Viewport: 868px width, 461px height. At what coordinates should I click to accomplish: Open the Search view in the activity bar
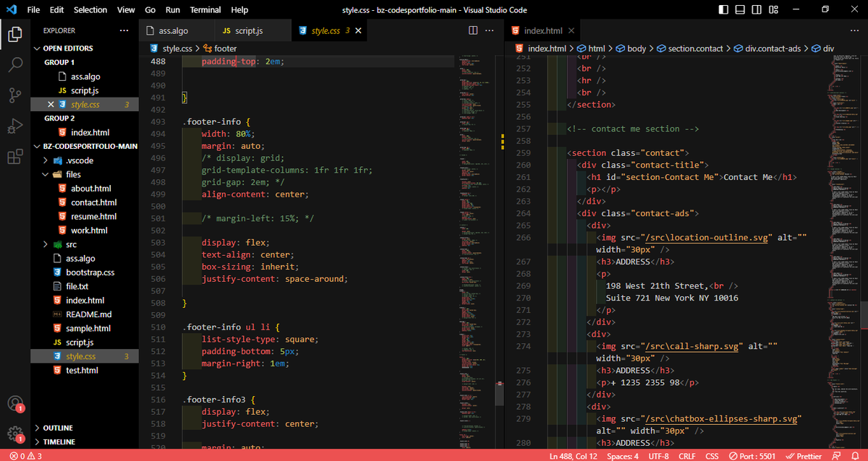tap(14, 65)
